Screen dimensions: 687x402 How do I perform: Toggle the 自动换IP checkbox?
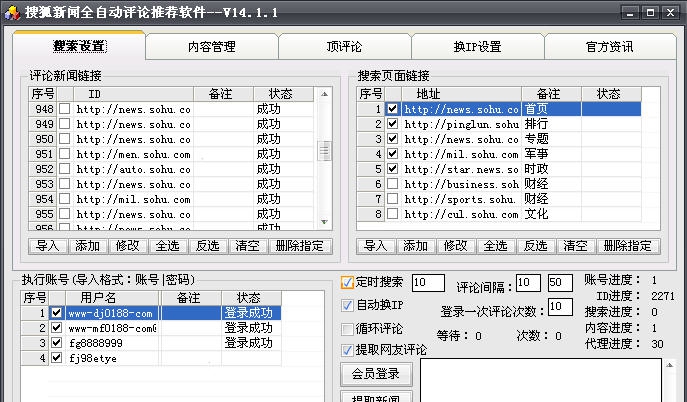[347, 305]
